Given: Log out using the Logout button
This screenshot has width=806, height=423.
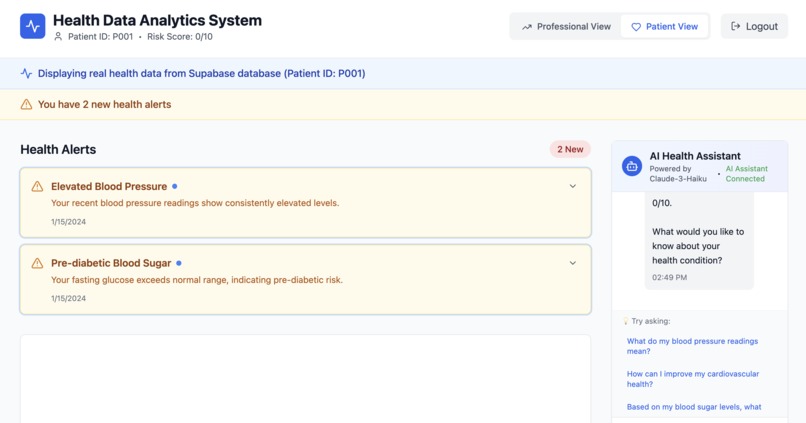Looking at the screenshot, I should pos(754,26).
